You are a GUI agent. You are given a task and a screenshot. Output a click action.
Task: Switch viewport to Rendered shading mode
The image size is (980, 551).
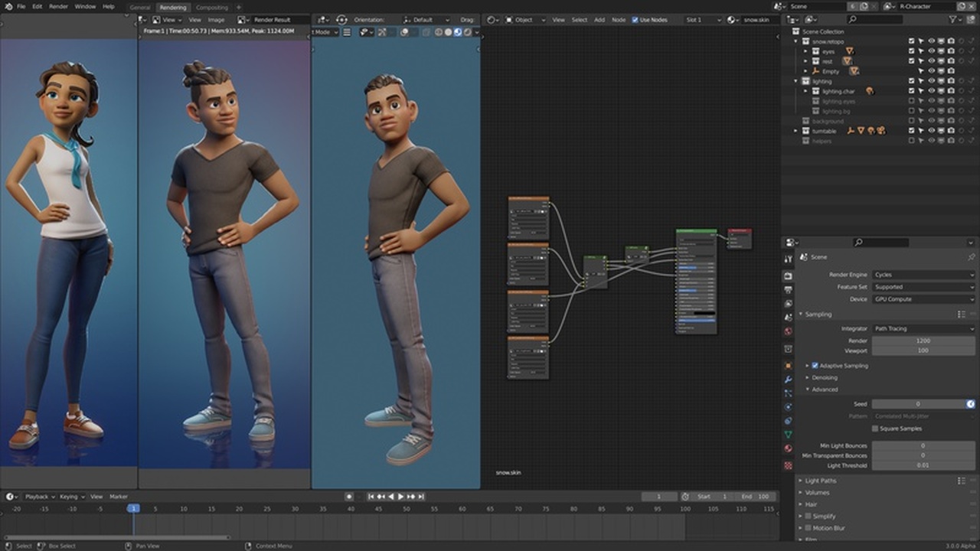(x=467, y=31)
